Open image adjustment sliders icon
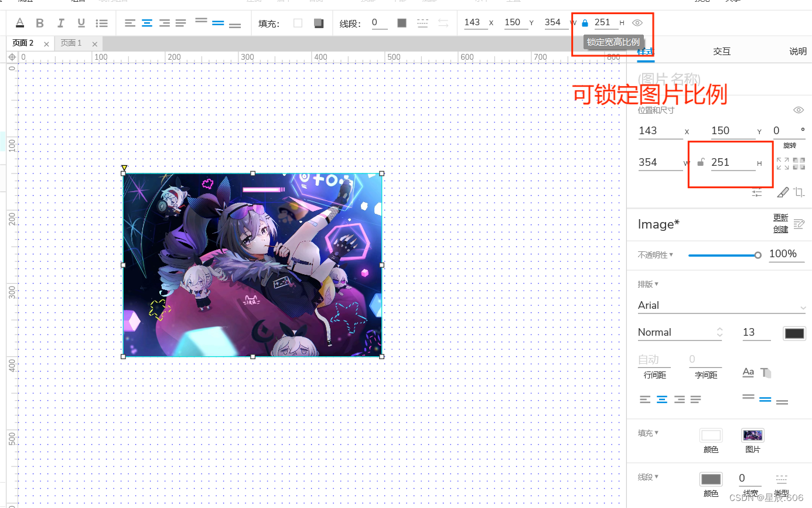812x508 pixels. click(757, 192)
